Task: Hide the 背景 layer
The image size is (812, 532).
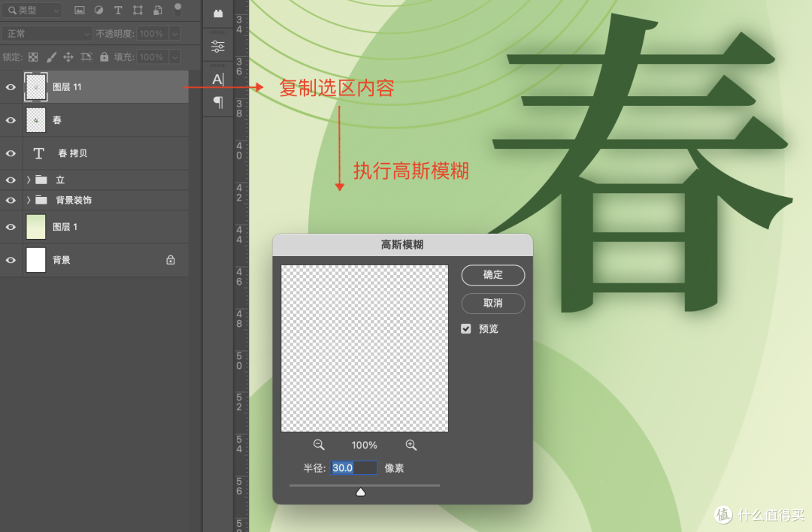Action: pos(11,260)
